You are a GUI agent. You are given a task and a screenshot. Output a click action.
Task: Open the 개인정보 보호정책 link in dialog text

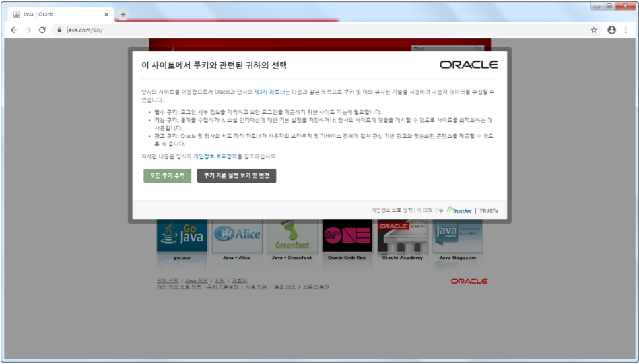click(x=215, y=156)
